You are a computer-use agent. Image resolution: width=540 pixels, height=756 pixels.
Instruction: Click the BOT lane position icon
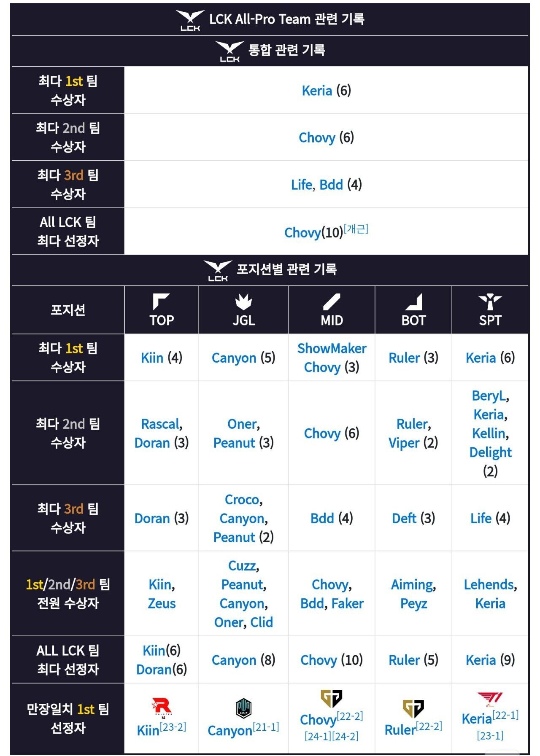(x=413, y=302)
